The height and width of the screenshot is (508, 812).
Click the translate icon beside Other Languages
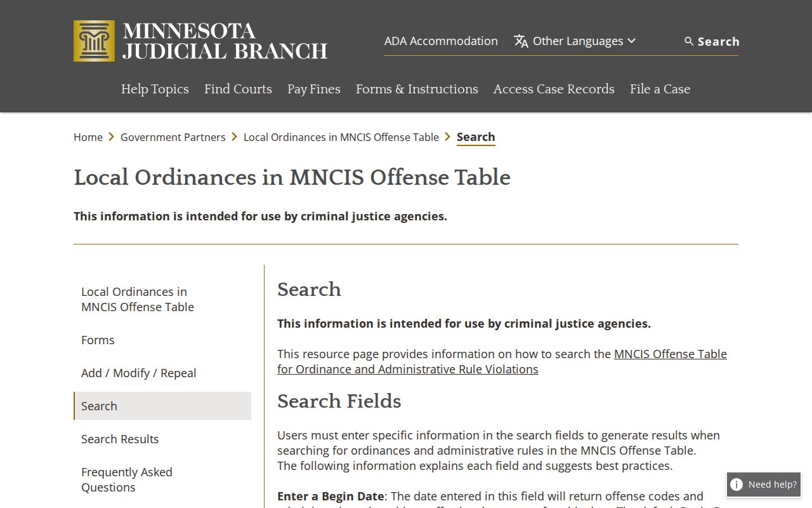point(521,41)
